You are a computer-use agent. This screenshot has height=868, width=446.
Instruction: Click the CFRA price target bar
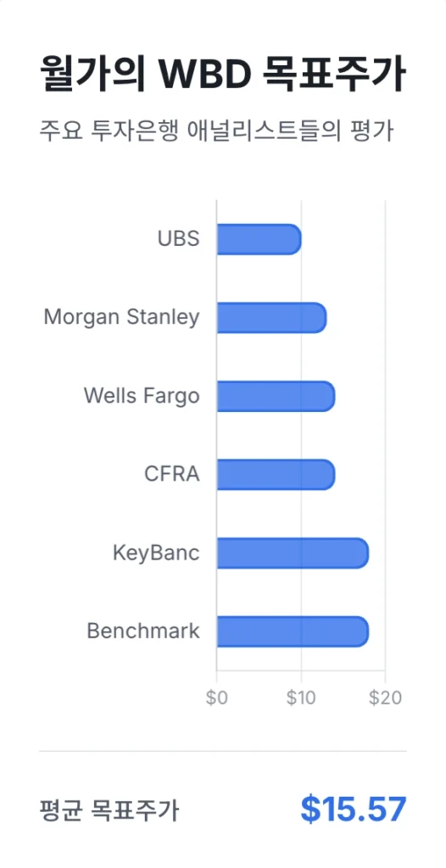tap(276, 475)
